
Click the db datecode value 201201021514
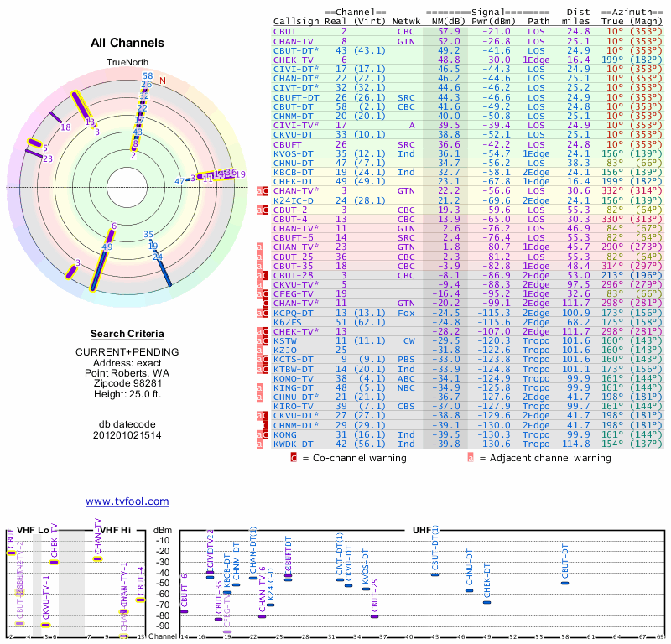(x=127, y=435)
